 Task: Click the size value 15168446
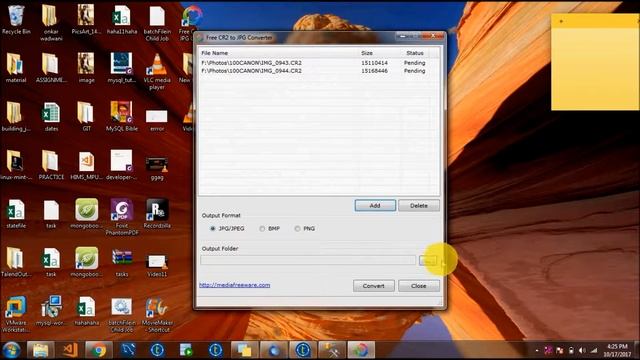(374, 71)
